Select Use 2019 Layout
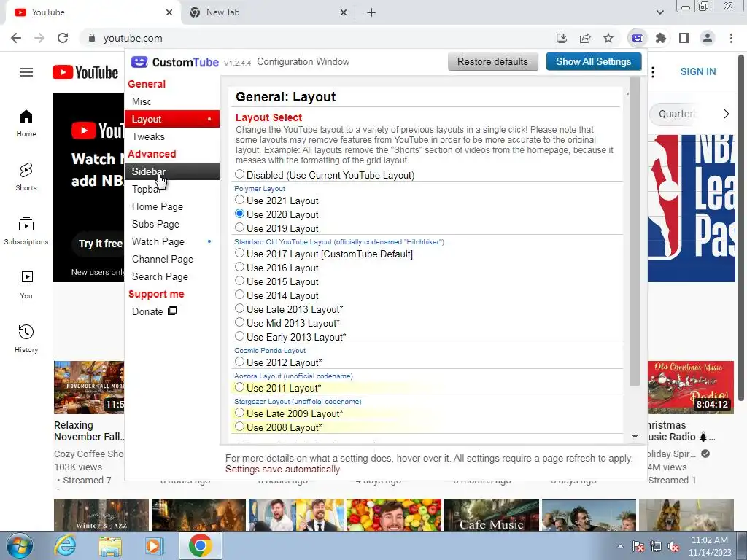The height and width of the screenshot is (560, 747). pyautogui.click(x=239, y=227)
